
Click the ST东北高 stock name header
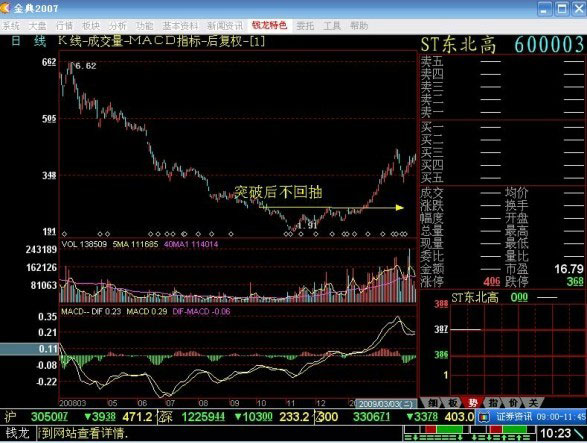coord(458,45)
